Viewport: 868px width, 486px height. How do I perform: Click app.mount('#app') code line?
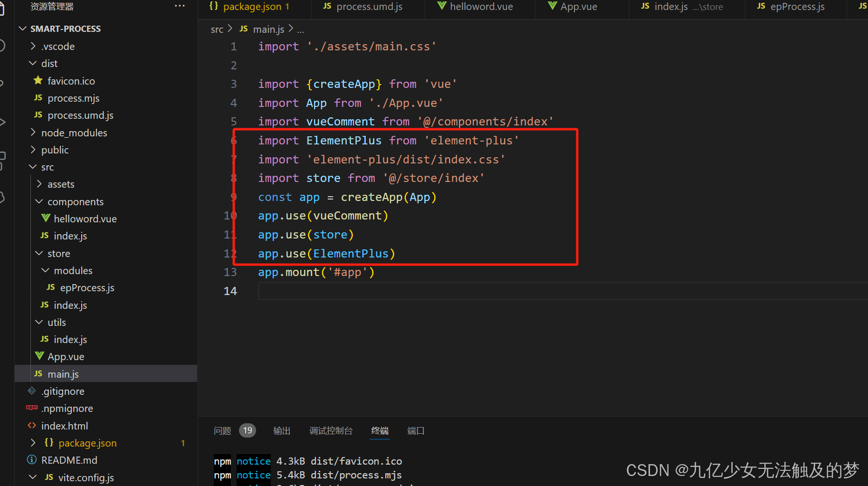tap(316, 272)
